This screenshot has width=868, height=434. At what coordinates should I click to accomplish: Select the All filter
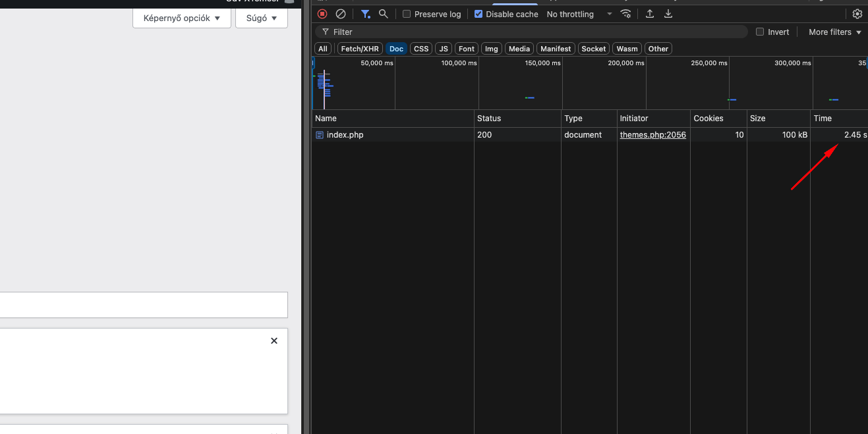pyautogui.click(x=323, y=49)
